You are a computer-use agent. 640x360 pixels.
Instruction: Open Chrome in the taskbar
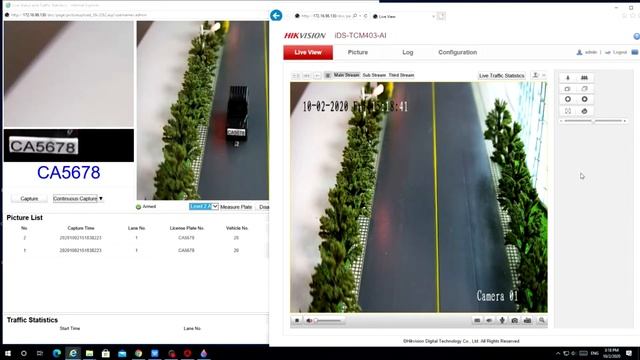point(138,353)
